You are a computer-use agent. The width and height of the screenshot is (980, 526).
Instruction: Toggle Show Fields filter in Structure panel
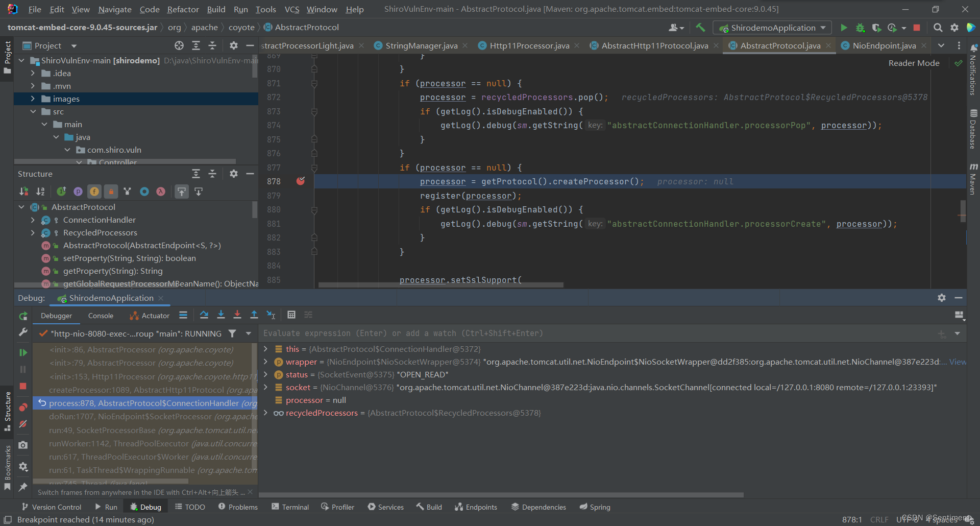click(x=94, y=192)
